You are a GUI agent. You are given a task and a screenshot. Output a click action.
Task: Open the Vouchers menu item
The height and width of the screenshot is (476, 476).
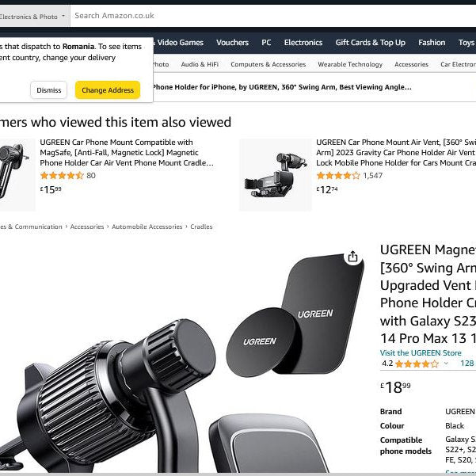[232, 43]
